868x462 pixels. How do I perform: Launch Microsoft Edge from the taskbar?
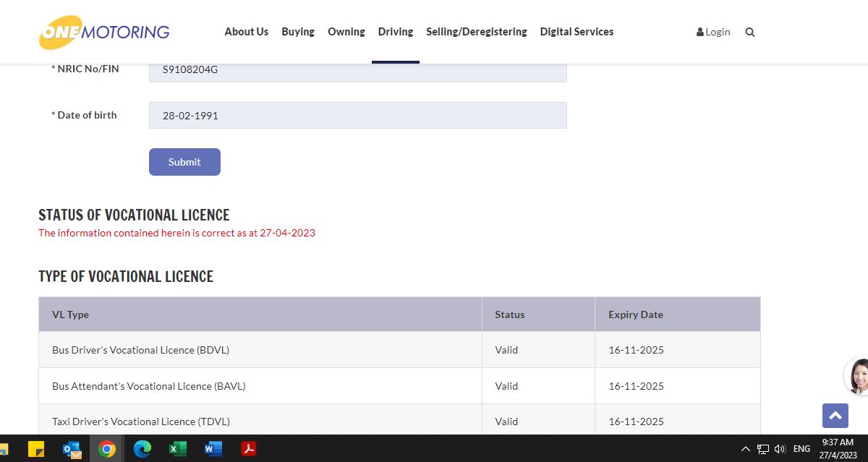[x=142, y=449]
